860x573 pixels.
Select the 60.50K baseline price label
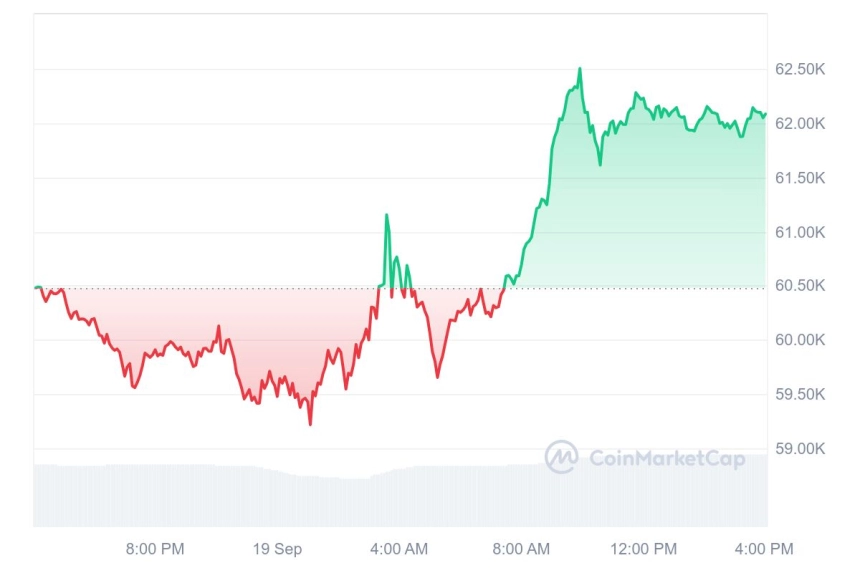click(800, 286)
